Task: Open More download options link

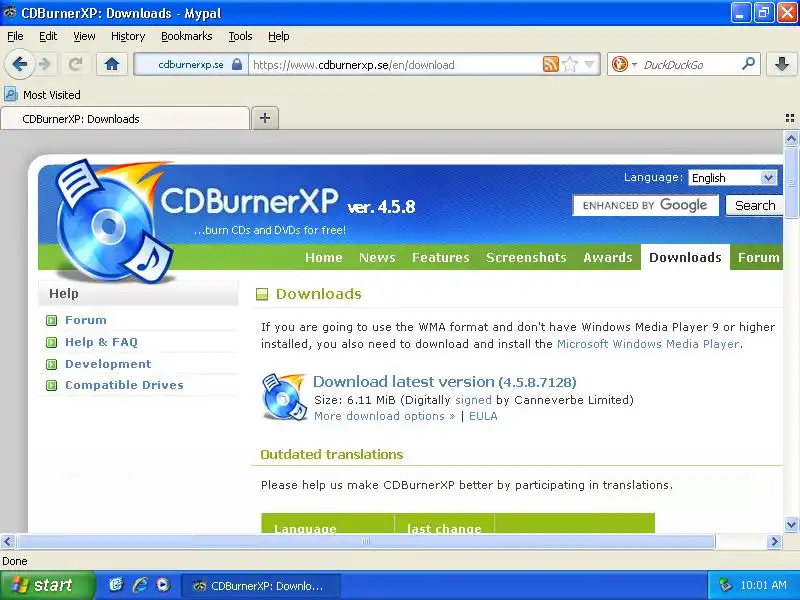Action: pos(384,416)
